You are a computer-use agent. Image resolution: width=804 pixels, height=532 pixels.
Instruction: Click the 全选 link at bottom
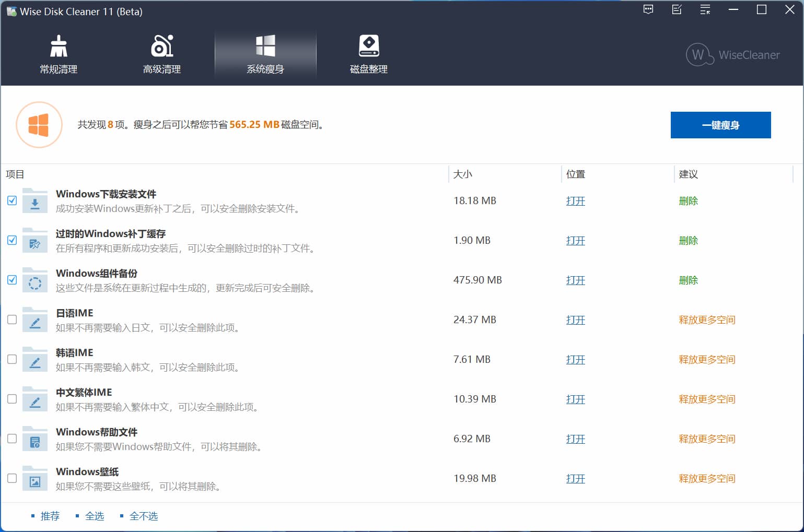95,516
